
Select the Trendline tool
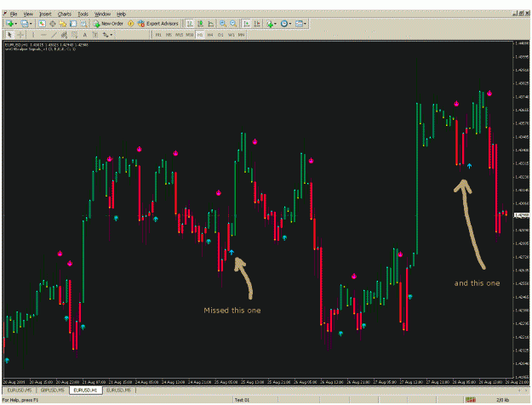pyautogui.click(x=54, y=35)
